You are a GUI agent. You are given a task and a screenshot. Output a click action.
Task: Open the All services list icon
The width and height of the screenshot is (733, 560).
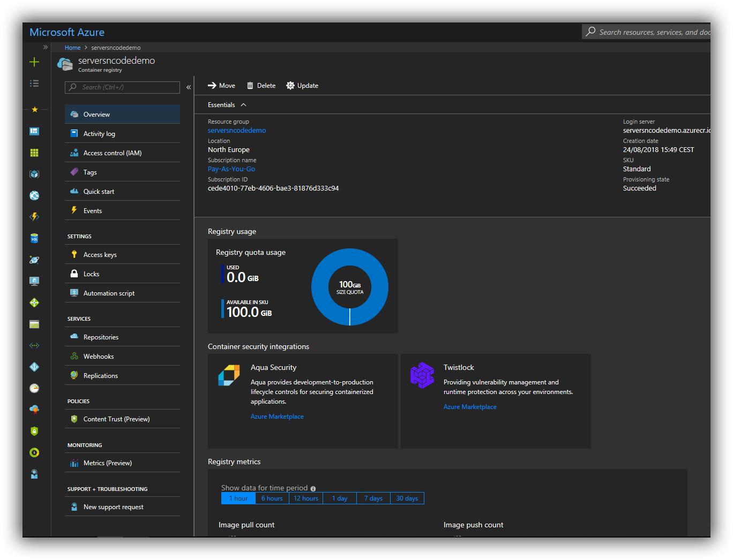(x=34, y=84)
